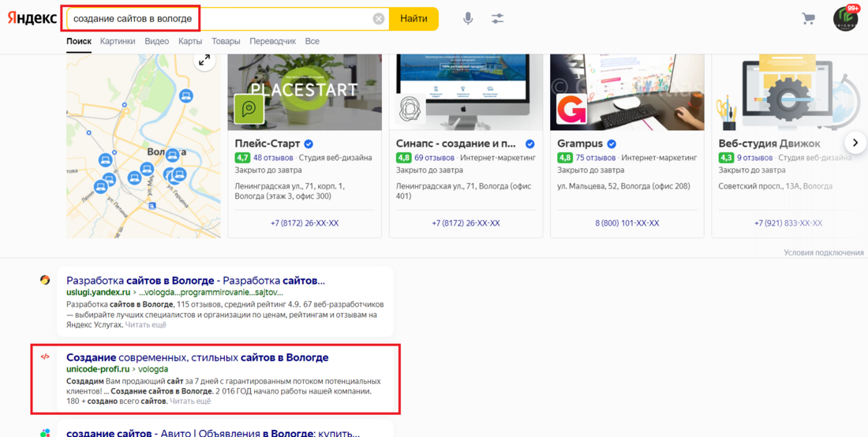Image resolution: width=868 pixels, height=437 pixels.
Task: Open the Товары tab
Action: pyautogui.click(x=226, y=42)
